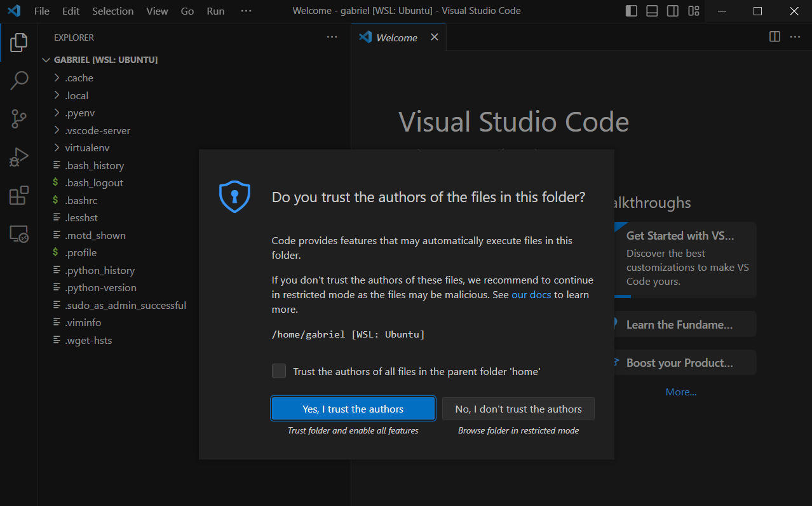
Task: Select the Search icon in the Activity Bar
Action: tap(18, 81)
